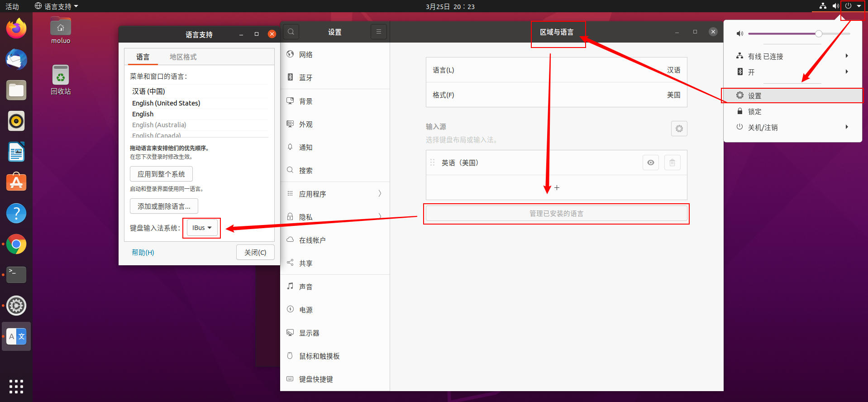Open the Formats row in Region settings
Screen dimensions: 868x402
pyautogui.click(x=557, y=95)
